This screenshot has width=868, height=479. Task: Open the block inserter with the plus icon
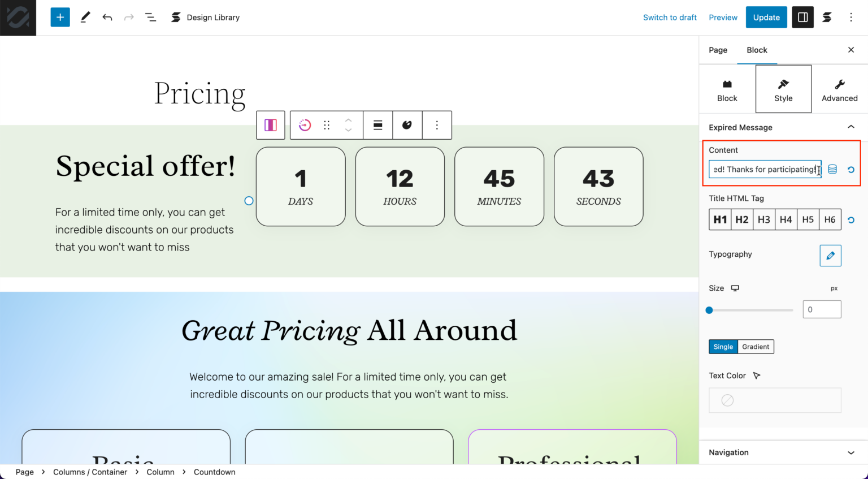tap(60, 17)
